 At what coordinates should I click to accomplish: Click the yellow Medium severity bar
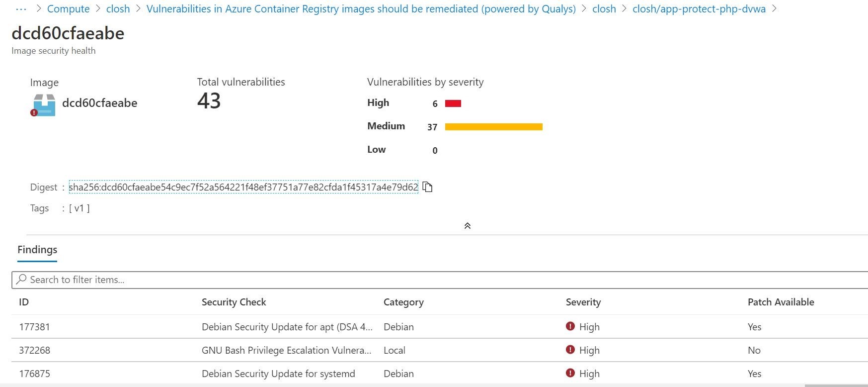[494, 127]
